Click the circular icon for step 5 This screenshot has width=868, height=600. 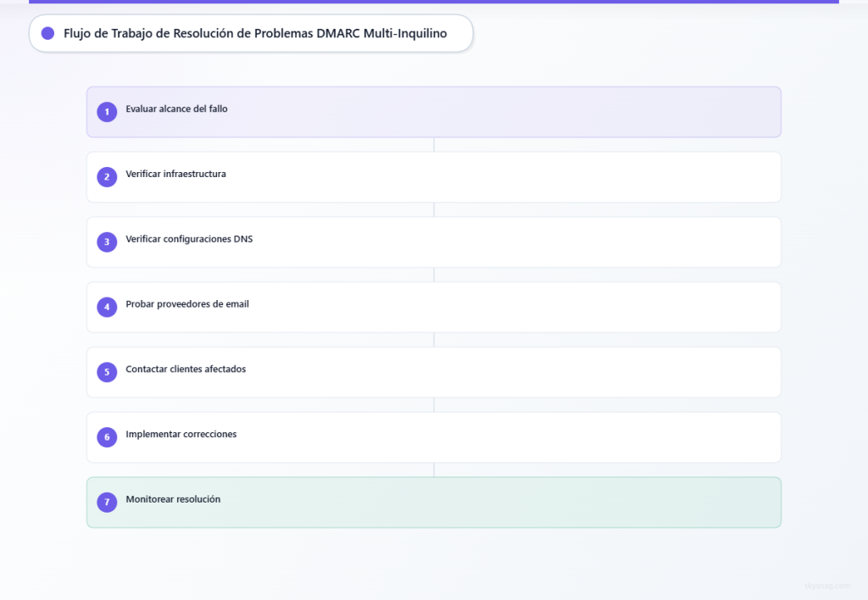[x=107, y=372]
